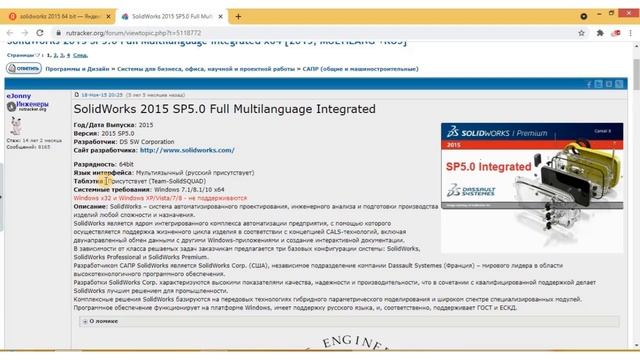Screen dimensions: 640x360
Task: Click the Facebook share icon in post header
Action: (x=589, y=84)
